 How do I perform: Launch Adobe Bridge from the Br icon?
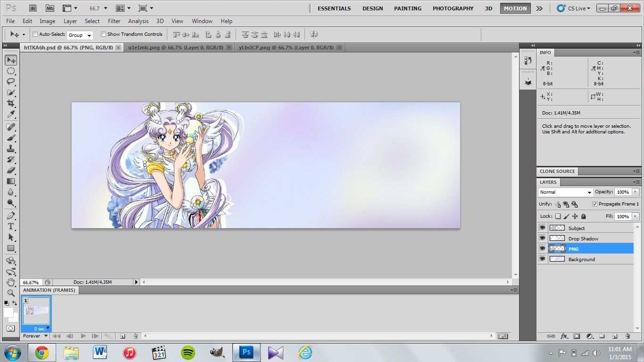click(x=33, y=8)
